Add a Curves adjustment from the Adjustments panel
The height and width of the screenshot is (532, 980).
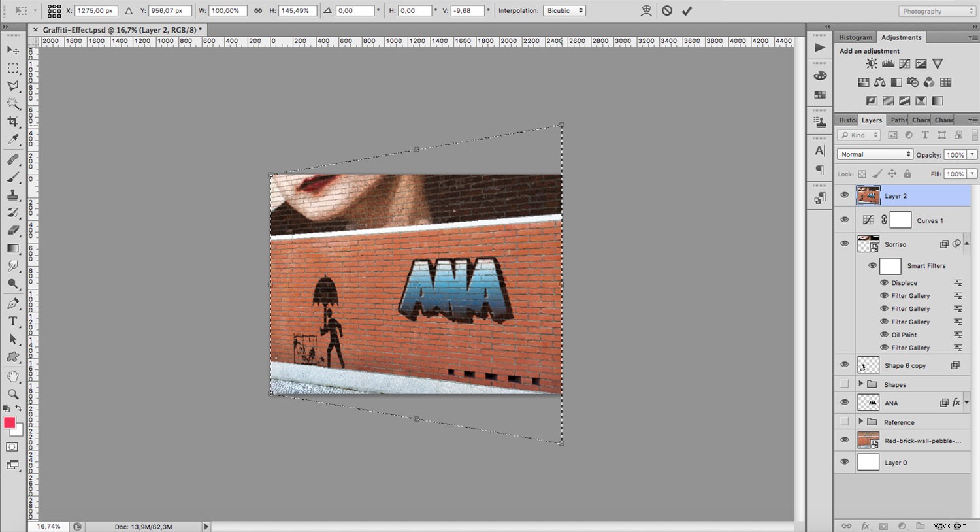click(x=905, y=64)
